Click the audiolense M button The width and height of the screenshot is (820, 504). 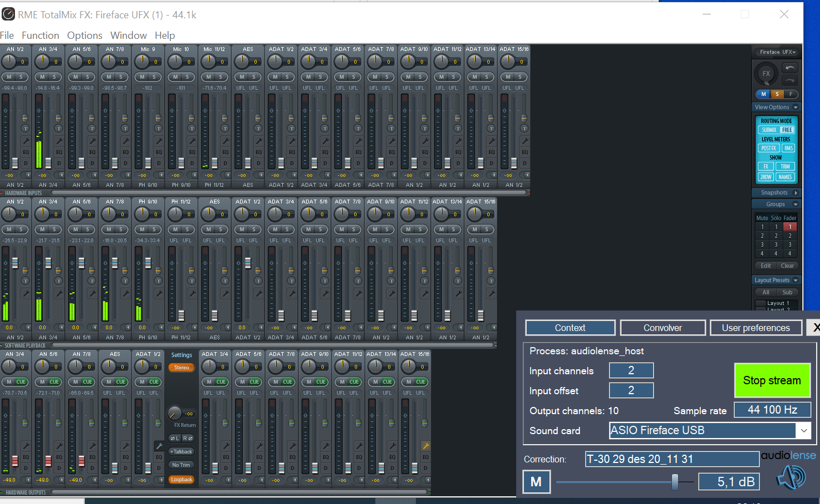[x=536, y=482]
